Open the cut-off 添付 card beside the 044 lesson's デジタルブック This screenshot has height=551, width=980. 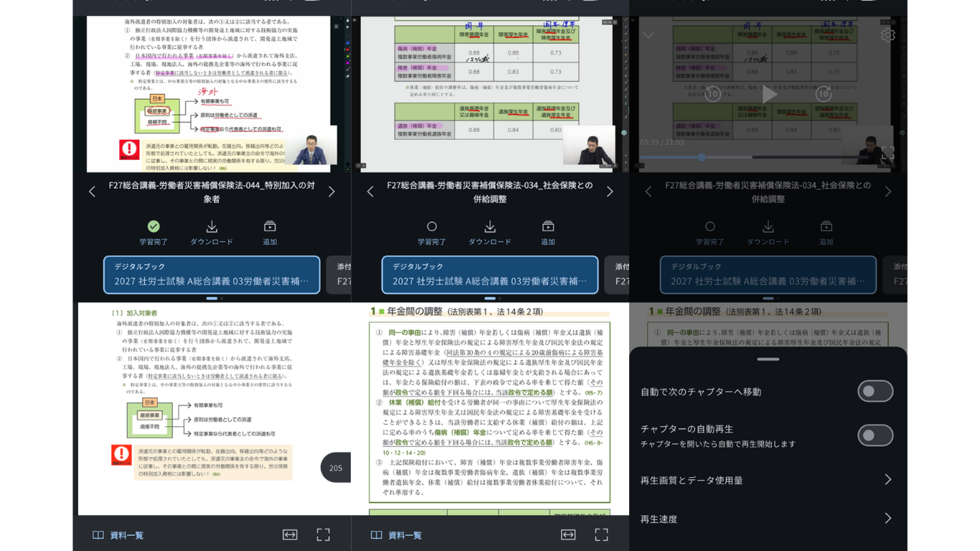pyautogui.click(x=339, y=275)
